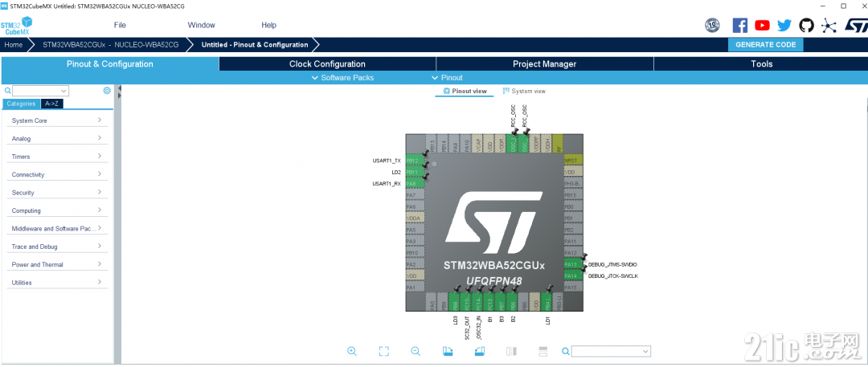868x367 pixels.
Task: Toggle the horizontal split view icon
Action: [543, 351]
